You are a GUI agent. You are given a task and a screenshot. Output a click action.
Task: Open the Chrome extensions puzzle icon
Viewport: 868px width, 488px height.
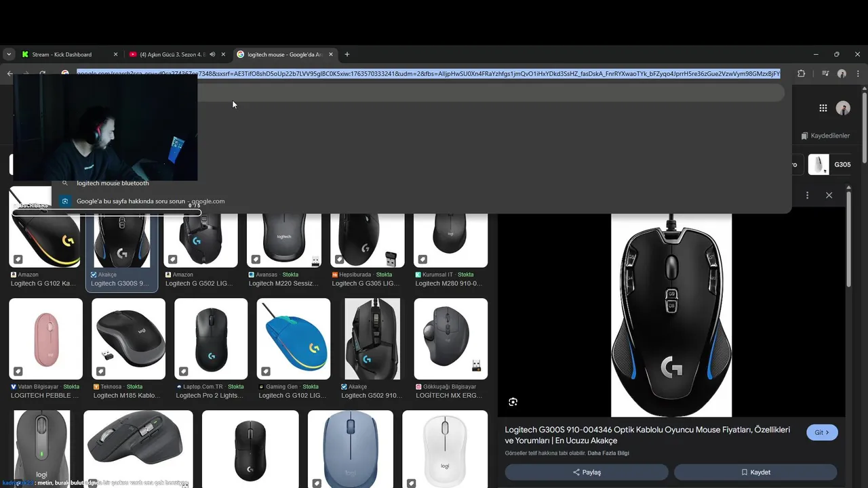[802, 73]
